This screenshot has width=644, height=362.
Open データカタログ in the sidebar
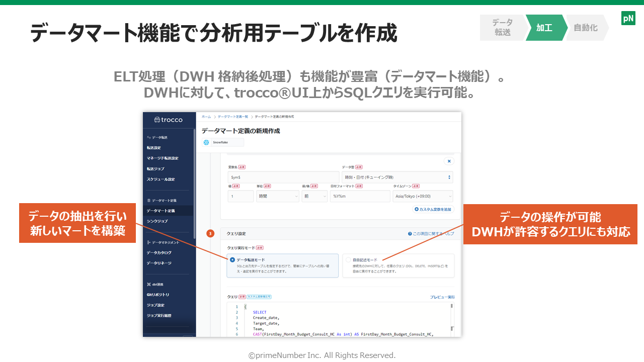coord(159,252)
